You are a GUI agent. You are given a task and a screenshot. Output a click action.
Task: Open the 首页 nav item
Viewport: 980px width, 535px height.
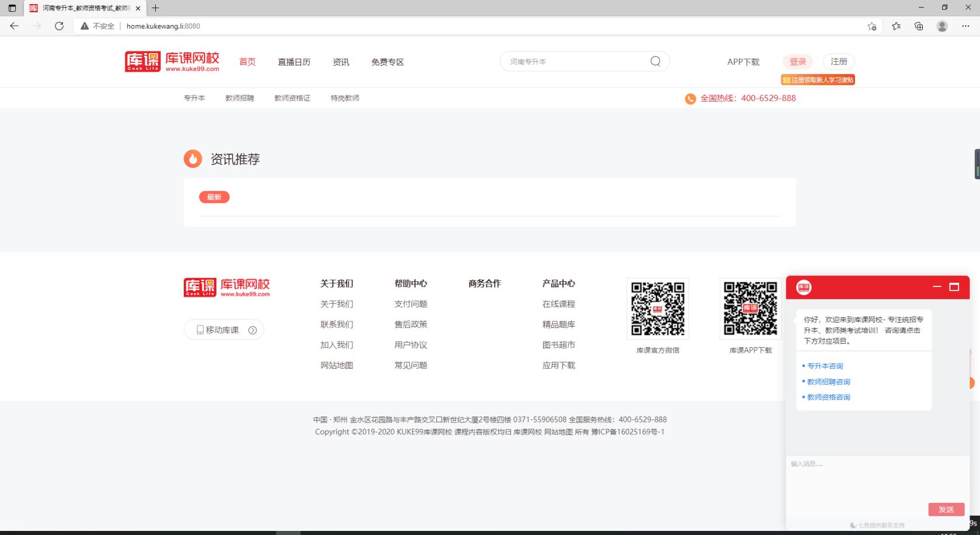(247, 62)
